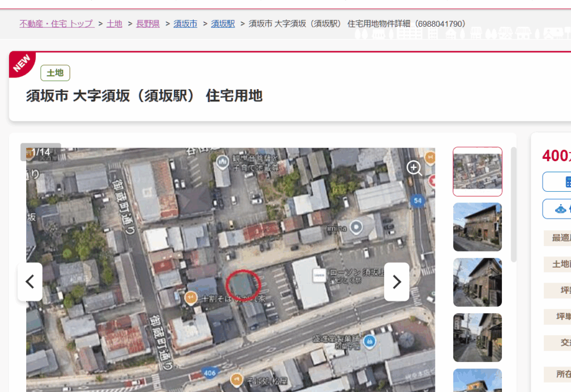Click the green-outlined 土地 category tag
Image resolution: width=571 pixels, height=392 pixels.
pos(55,73)
